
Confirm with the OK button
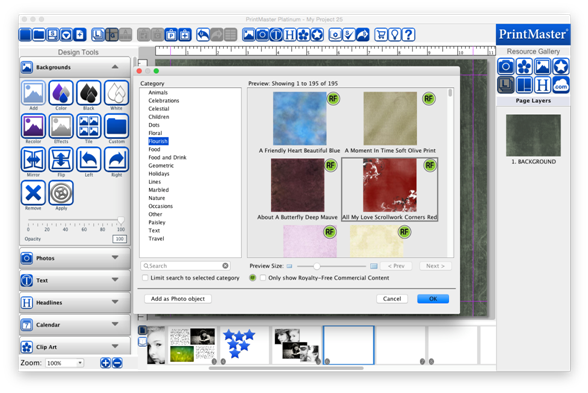[433, 299]
